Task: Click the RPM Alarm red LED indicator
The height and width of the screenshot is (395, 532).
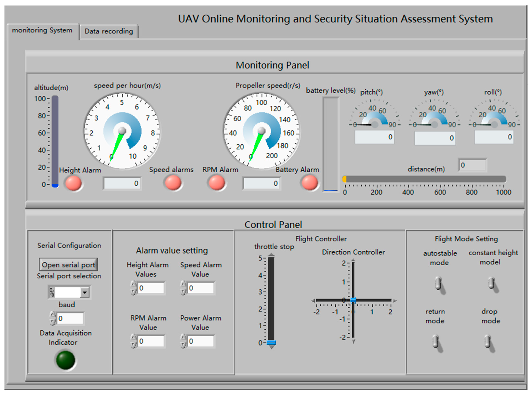Action: pos(217,183)
